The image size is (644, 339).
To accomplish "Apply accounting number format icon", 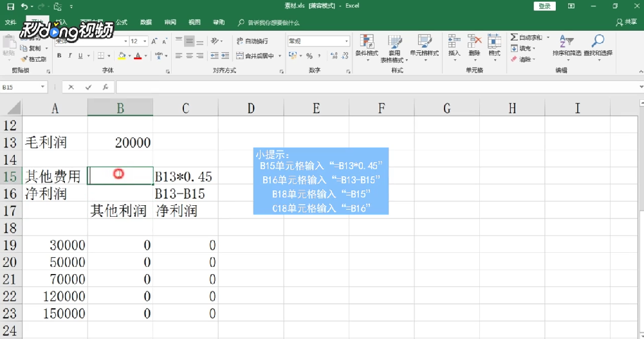I will click(x=293, y=55).
